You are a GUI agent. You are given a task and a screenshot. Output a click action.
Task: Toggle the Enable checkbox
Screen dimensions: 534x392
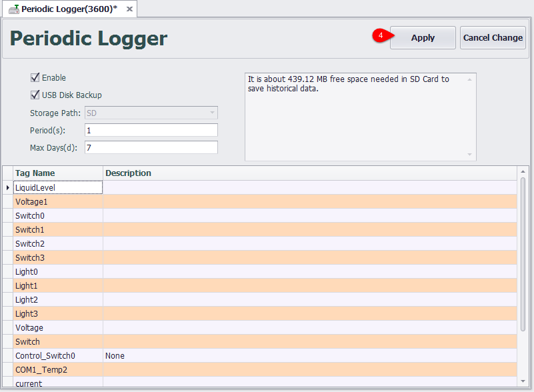click(x=35, y=78)
